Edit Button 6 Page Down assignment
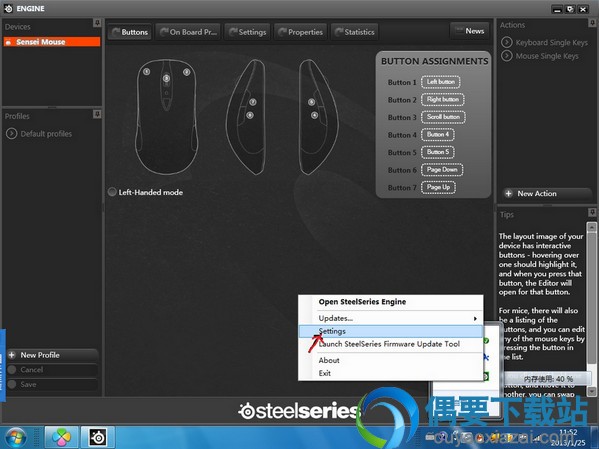This screenshot has height=449, width=599. point(442,170)
